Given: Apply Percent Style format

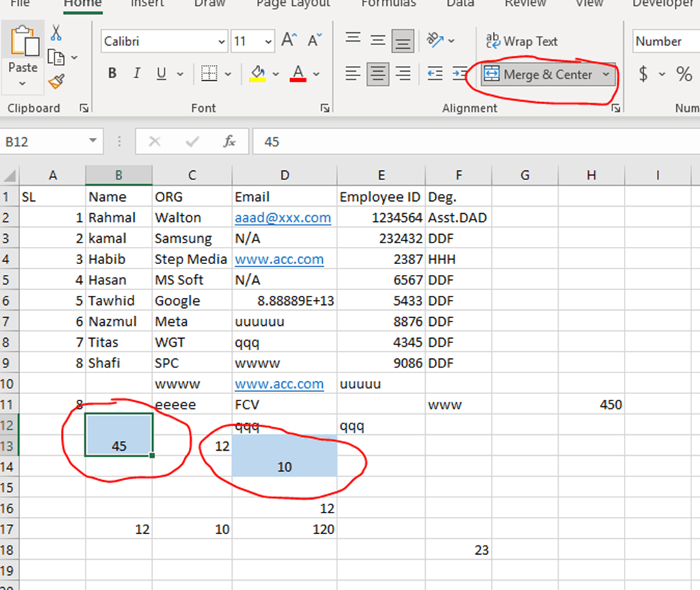Looking at the screenshot, I should (684, 74).
